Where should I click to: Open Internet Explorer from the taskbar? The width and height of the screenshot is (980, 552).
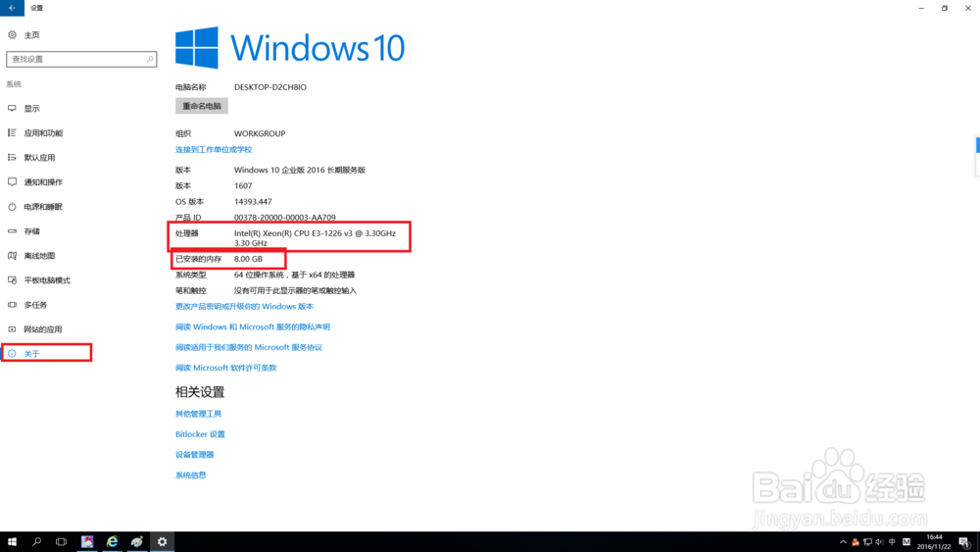pos(112,542)
